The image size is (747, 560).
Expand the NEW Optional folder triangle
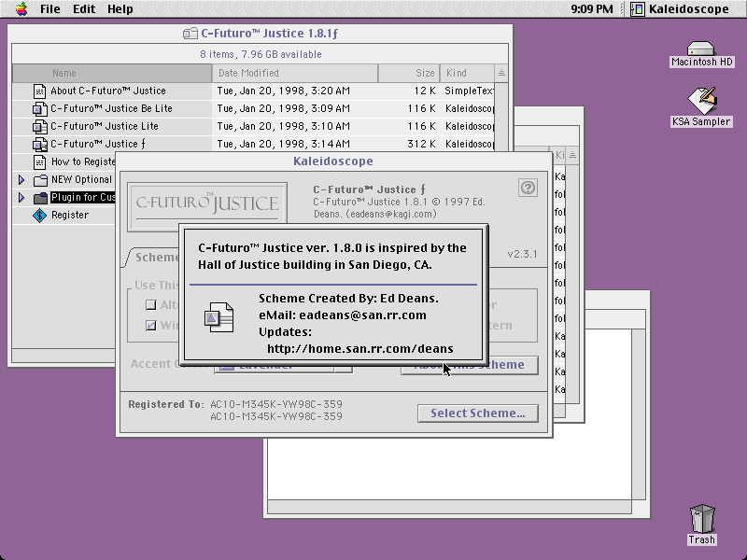[21, 179]
